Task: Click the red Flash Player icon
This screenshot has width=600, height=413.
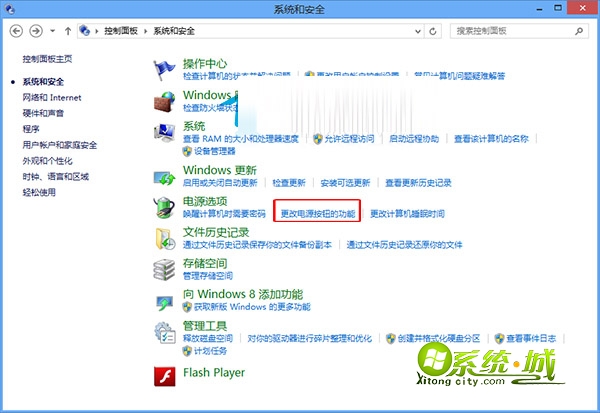Action: (165, 376)
